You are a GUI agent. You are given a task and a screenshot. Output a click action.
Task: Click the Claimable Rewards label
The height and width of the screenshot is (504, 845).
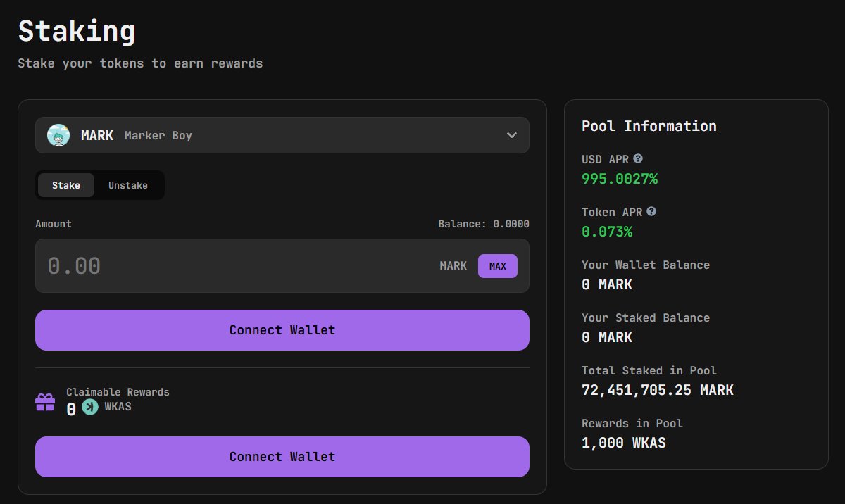118,392
